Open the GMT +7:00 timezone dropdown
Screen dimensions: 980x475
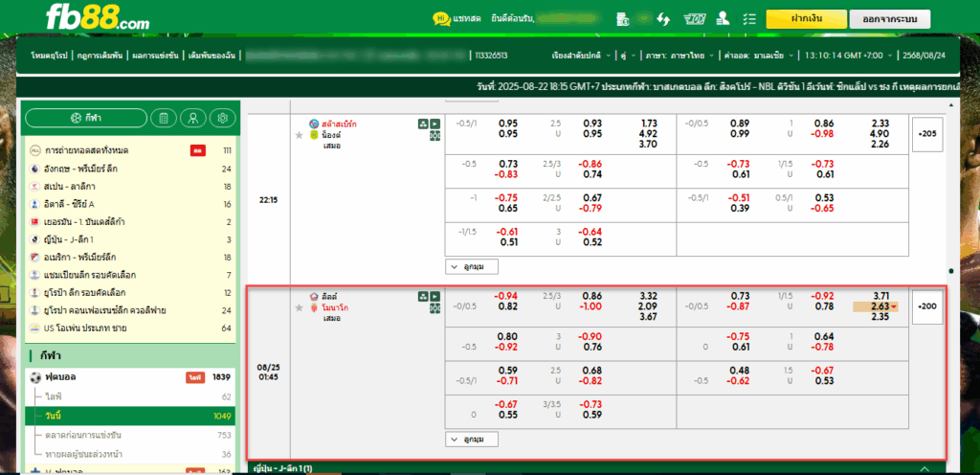[849, 56]
